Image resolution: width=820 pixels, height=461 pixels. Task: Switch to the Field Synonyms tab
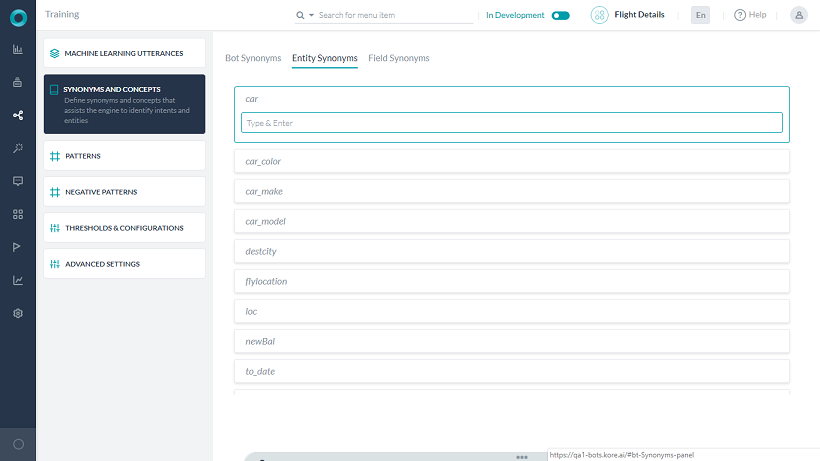coord(398,58)
